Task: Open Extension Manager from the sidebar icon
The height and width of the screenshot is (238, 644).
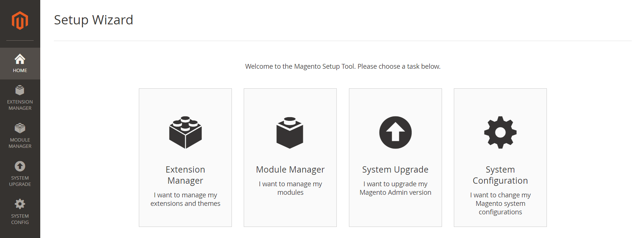Action: [x=20, y=90]
